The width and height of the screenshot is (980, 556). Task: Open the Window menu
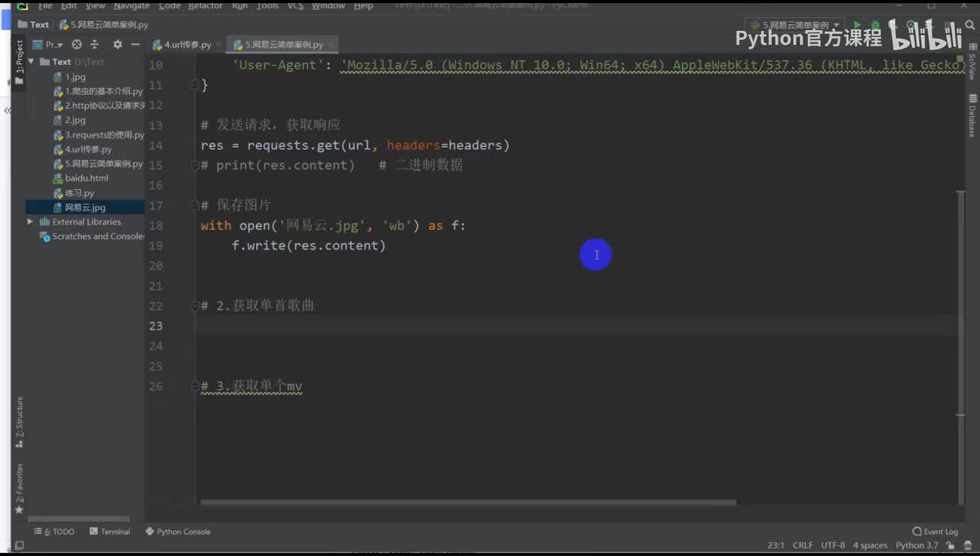[328, 5]
